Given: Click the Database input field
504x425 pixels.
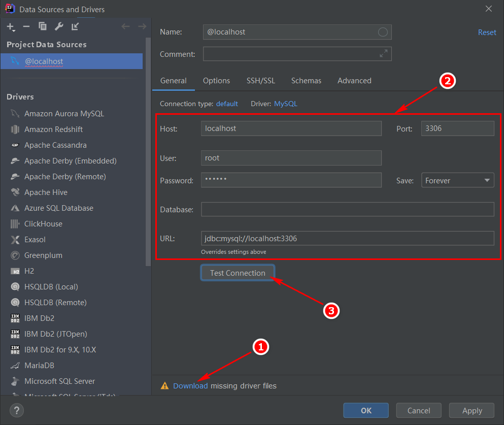Looking at the screenshot, I should tap(348, 209).
